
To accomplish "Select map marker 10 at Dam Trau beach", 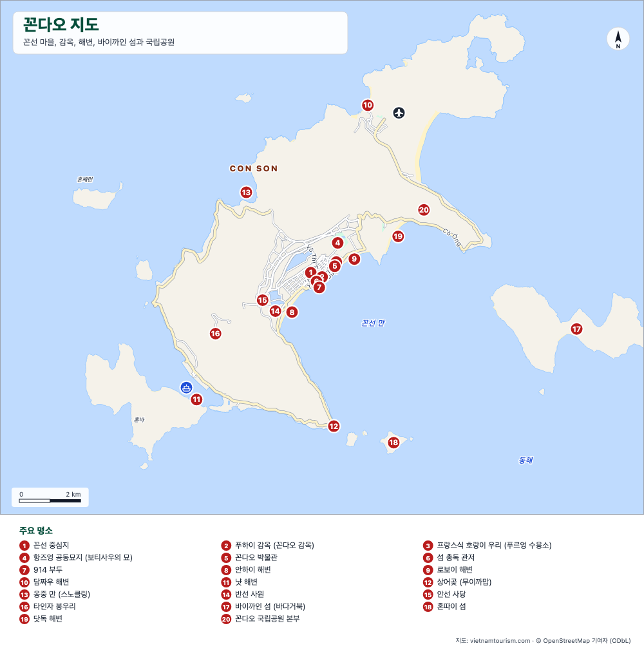I will 368,105.
